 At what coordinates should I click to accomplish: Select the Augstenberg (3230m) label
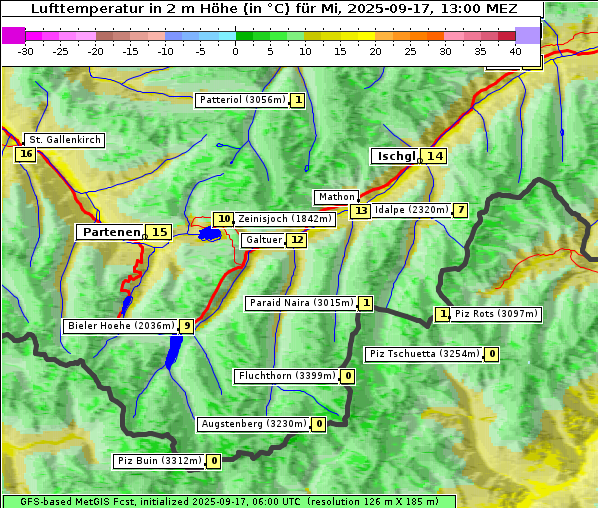(254, 424)
